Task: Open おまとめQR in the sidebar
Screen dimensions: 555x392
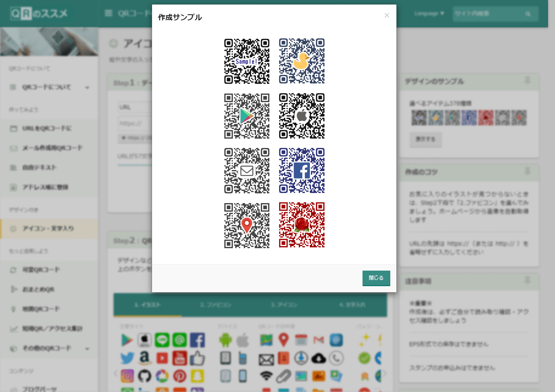Action: click(x=49, y=289)
